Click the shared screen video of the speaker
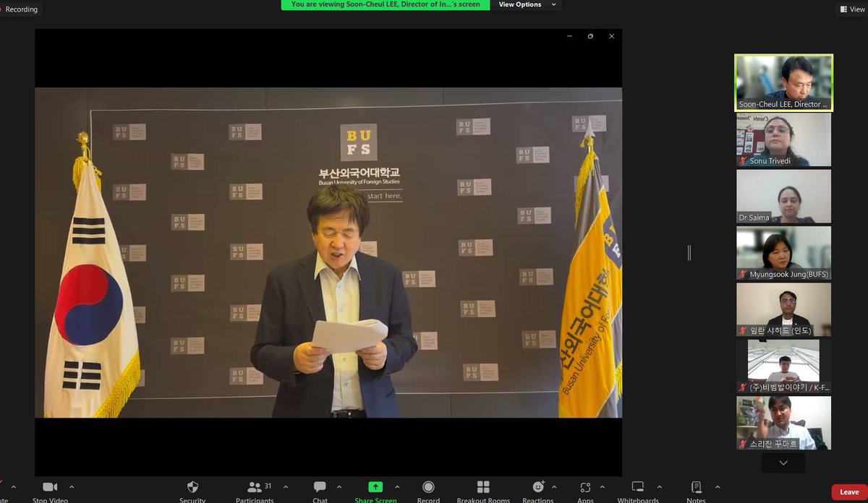The height and width of the screenshot is (503, 868). click(x=328, y=252)
